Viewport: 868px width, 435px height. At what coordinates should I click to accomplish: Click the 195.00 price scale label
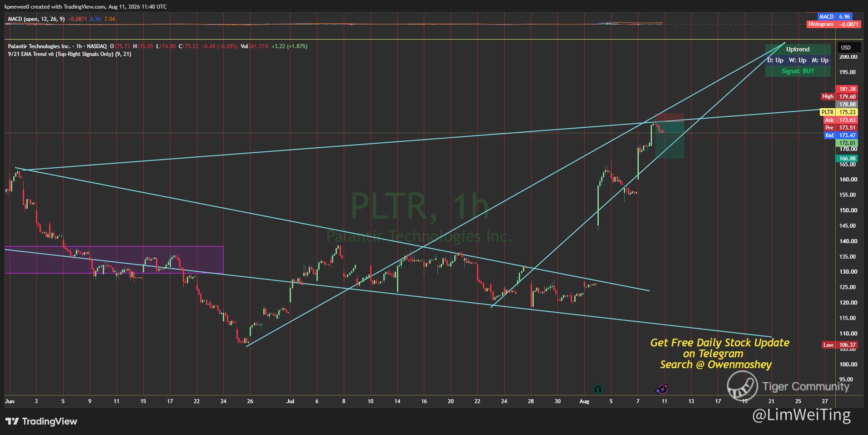(848, 72)
